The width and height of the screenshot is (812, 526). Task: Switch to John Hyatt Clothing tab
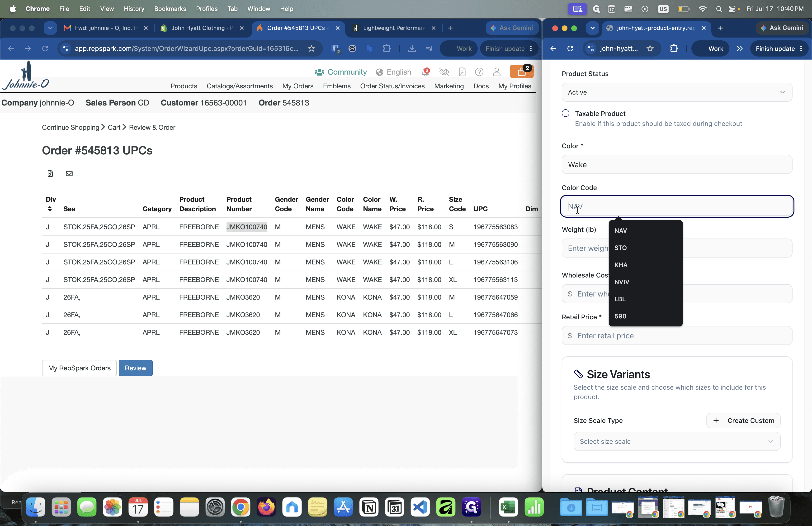pos(202,28)
